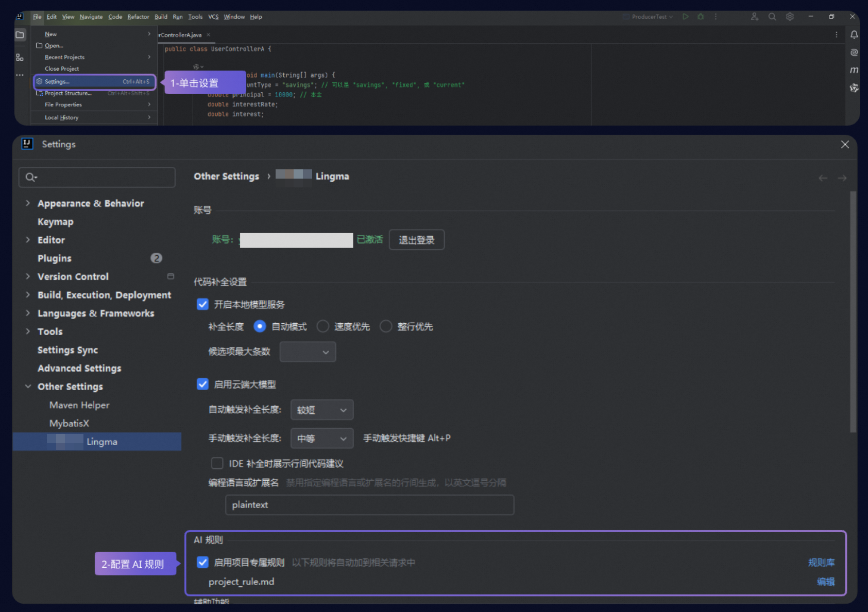Click the plaintext language input field
Image resolution: width=868 pixels, height=612 pixels.
pyautogui.click(x=369, y=505)
